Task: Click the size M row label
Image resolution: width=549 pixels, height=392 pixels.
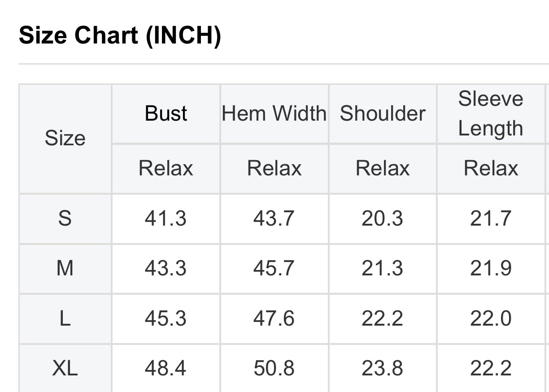Action: coord(65,268)
